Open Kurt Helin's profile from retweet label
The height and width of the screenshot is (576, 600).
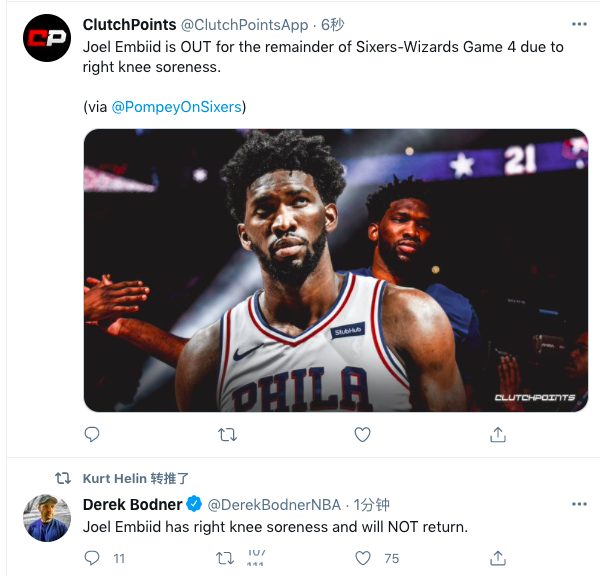114,479
